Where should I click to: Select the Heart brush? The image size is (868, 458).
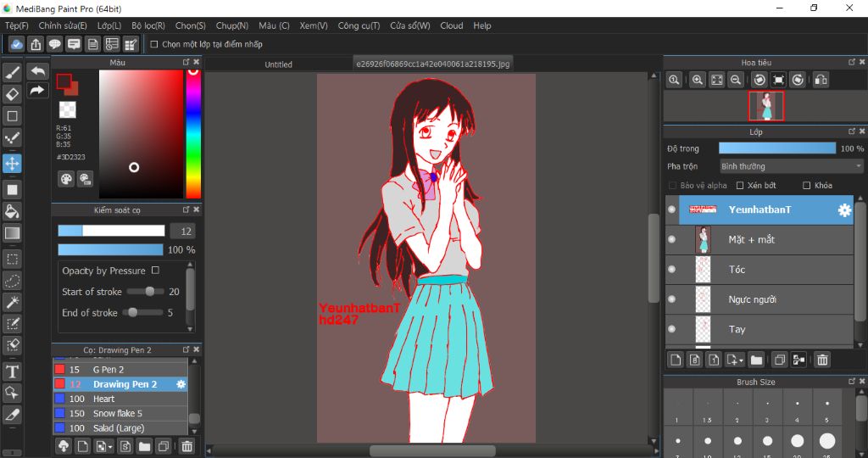click(x=120, y=399)
